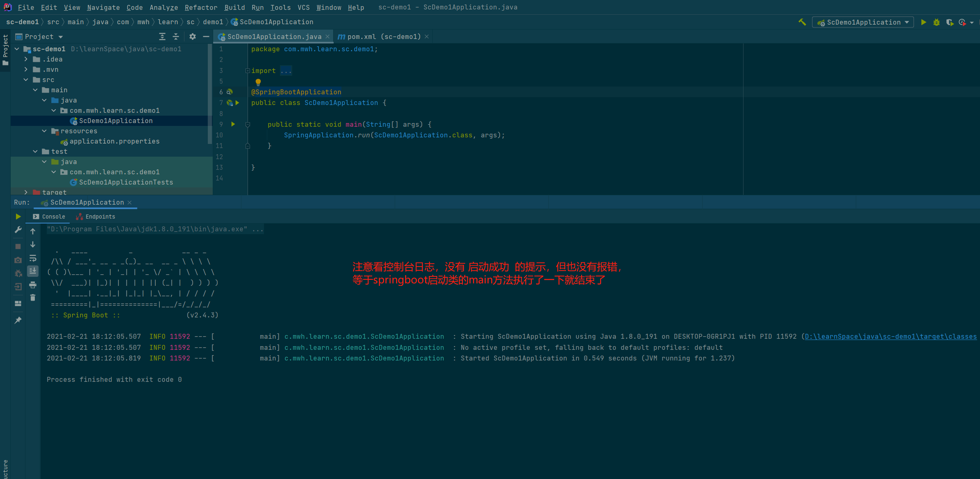Expand the target folder in the project tree

pyautogui.click(x=26, y=192)
